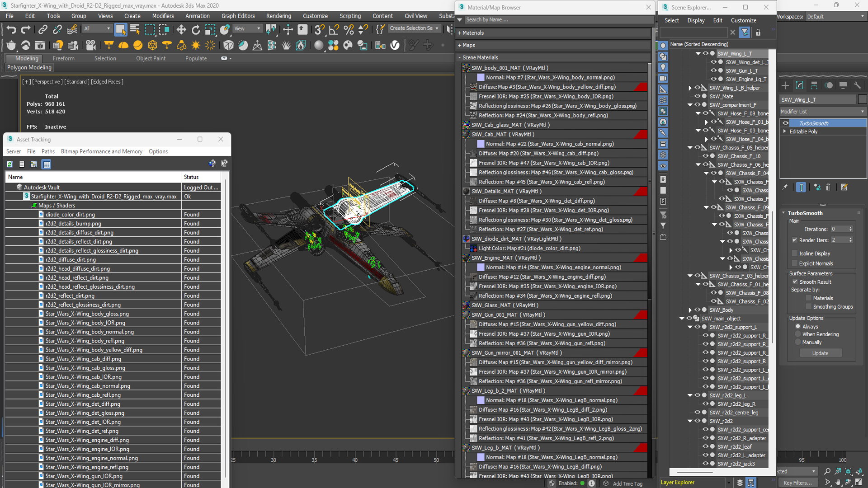Open the View reference coordinate dropdown
The image size is (868, 488).
(247, 28)
